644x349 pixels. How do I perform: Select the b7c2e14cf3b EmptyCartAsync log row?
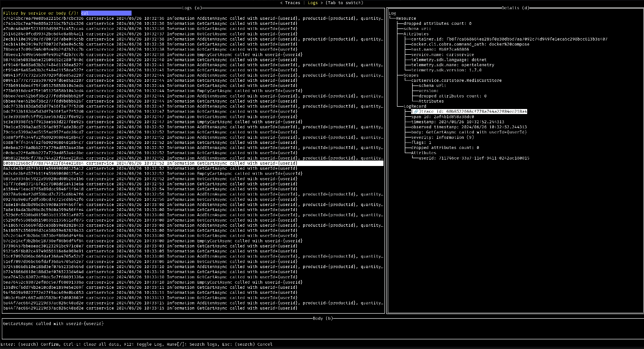click(x=193, y=240)
